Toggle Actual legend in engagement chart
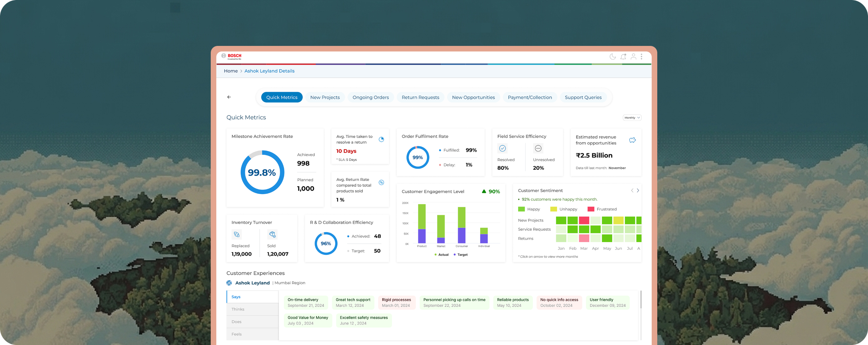The width and height of the screenshot is (868, 345). (441, 255)
